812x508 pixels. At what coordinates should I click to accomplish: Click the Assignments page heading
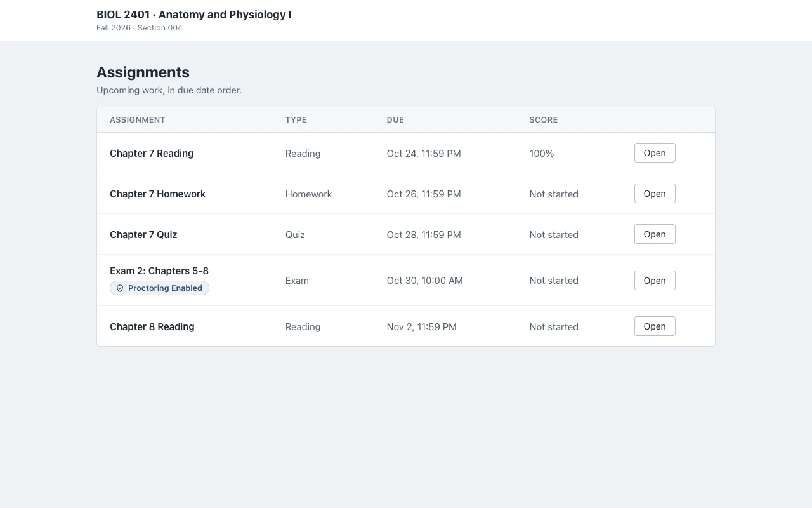coord(143,72)
